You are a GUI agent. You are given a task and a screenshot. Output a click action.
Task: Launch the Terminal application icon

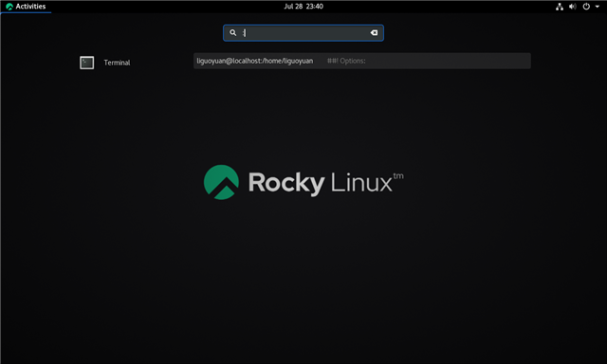(86, 63)
